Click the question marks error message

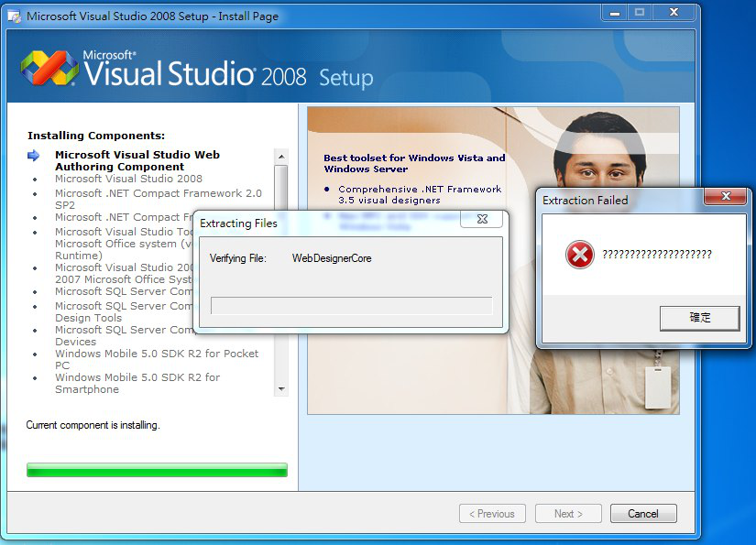pos(657,254)
